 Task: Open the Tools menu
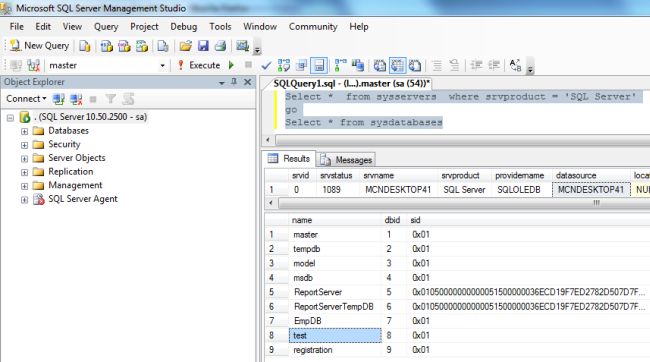[x=220, y=27]
